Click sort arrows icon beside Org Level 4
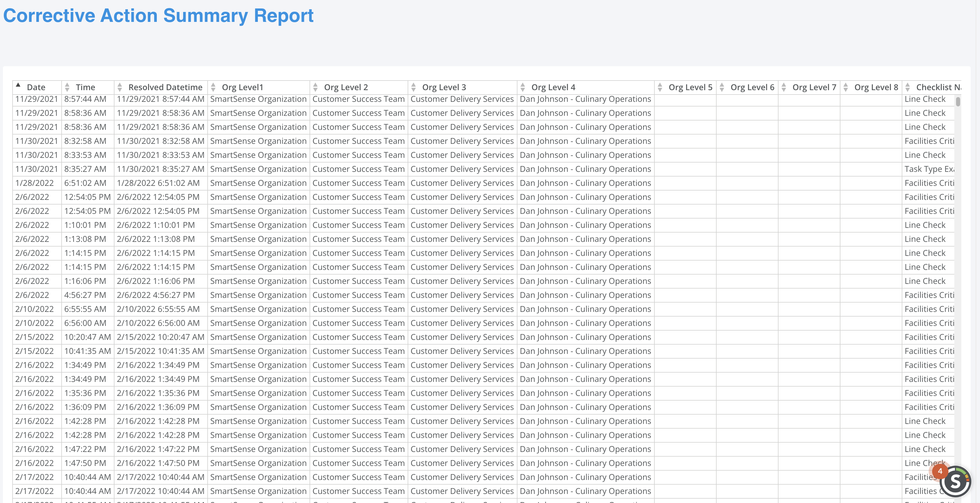980x503 pixels. [x=523, y=88]
